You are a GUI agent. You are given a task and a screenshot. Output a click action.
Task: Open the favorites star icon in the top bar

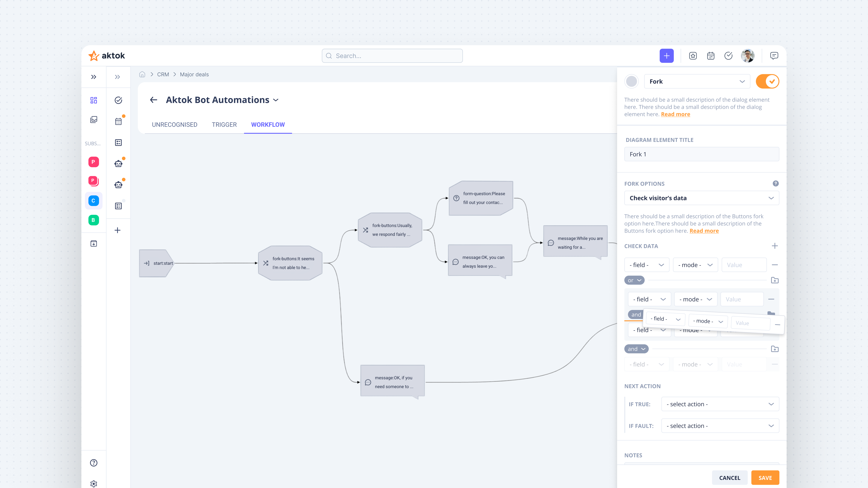(693, 56)
